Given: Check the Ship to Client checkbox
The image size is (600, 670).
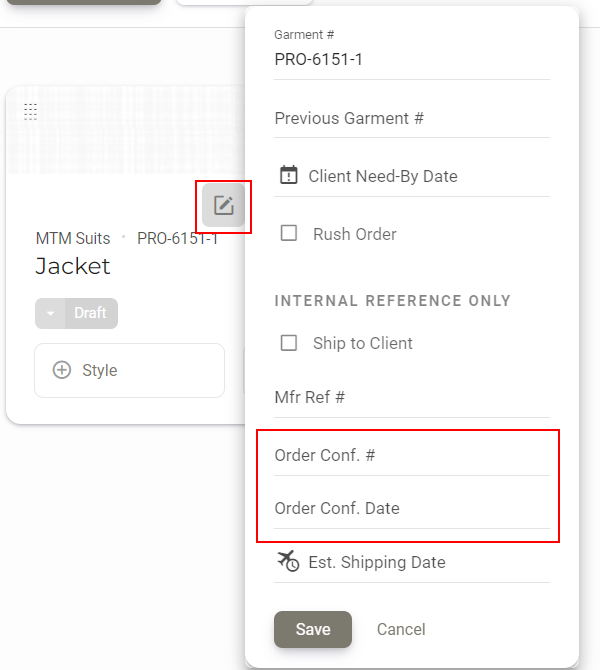Looking at the screenshot, I should point(289,343).
